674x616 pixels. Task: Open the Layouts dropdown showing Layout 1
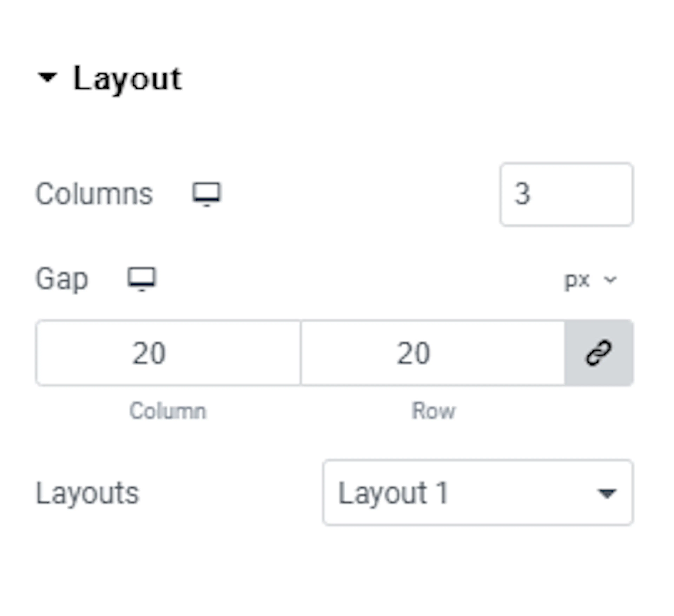coord(478,493)
